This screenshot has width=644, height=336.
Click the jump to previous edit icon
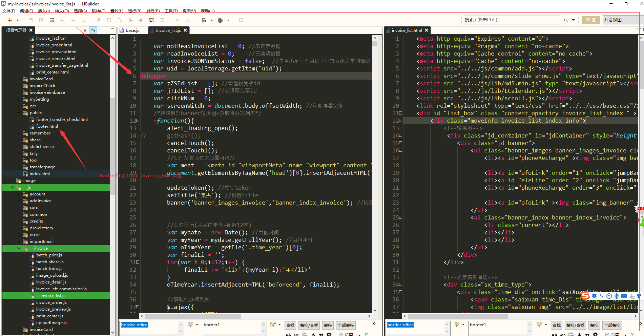click(x=130, y=20)
